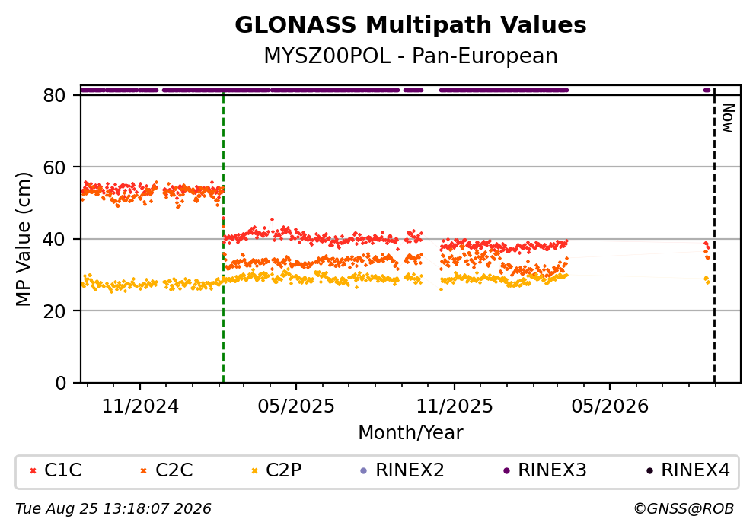Click the Month/Year axis label
The height and width of the screenshot is (532, 756).
point(410,433)
